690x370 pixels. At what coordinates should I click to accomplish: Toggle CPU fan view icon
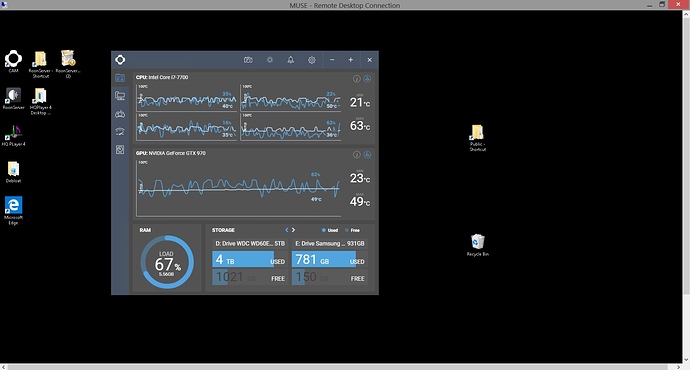[x=367, y=79]
